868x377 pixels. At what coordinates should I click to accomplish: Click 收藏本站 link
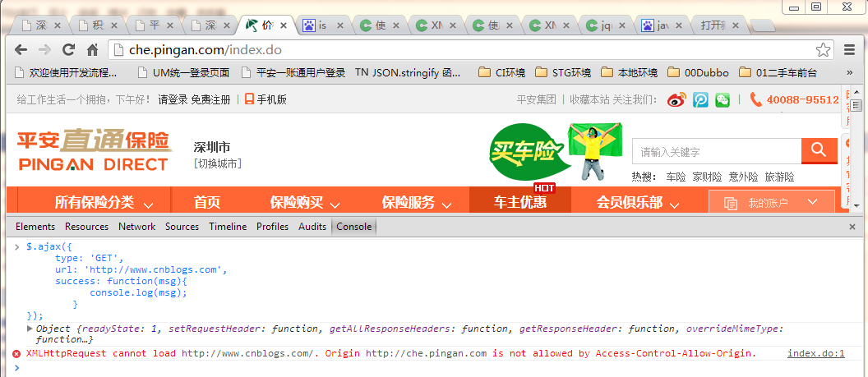pos(590,100)
